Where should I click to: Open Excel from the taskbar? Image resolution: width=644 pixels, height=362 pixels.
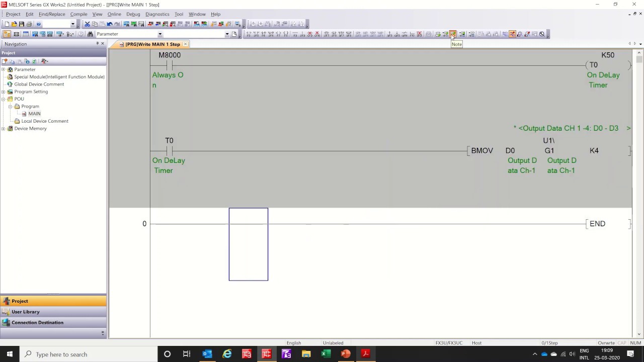click(326, 354)
